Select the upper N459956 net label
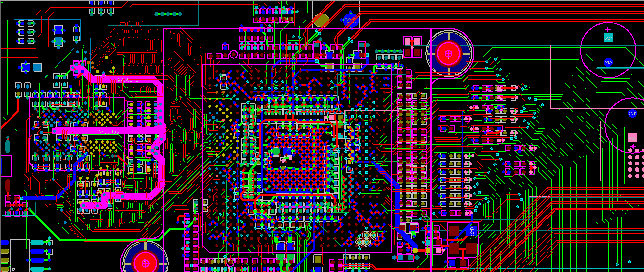This screenshot has height=272, width=644. click(x=128, y=80)
